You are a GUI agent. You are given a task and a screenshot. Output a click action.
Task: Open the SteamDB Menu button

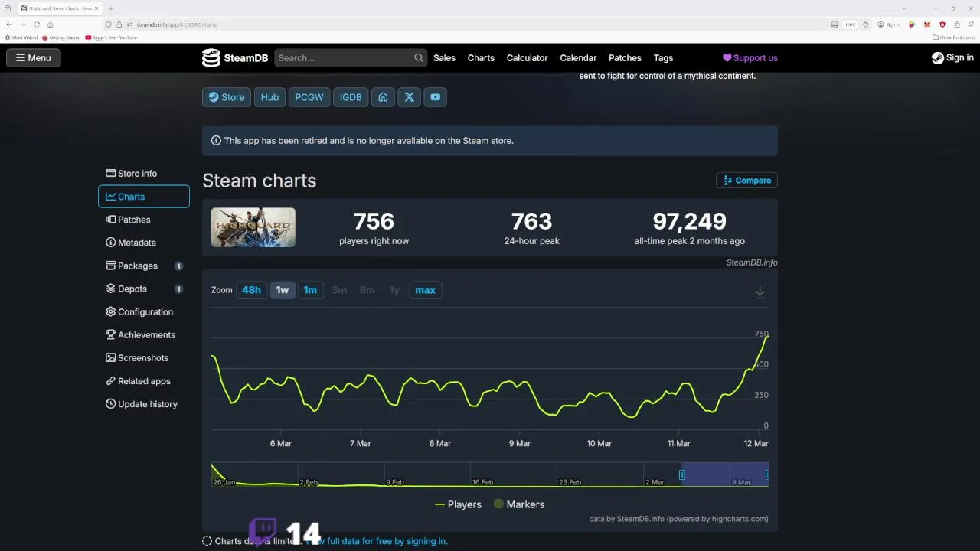pyautogui.click(x=34, y=57)
